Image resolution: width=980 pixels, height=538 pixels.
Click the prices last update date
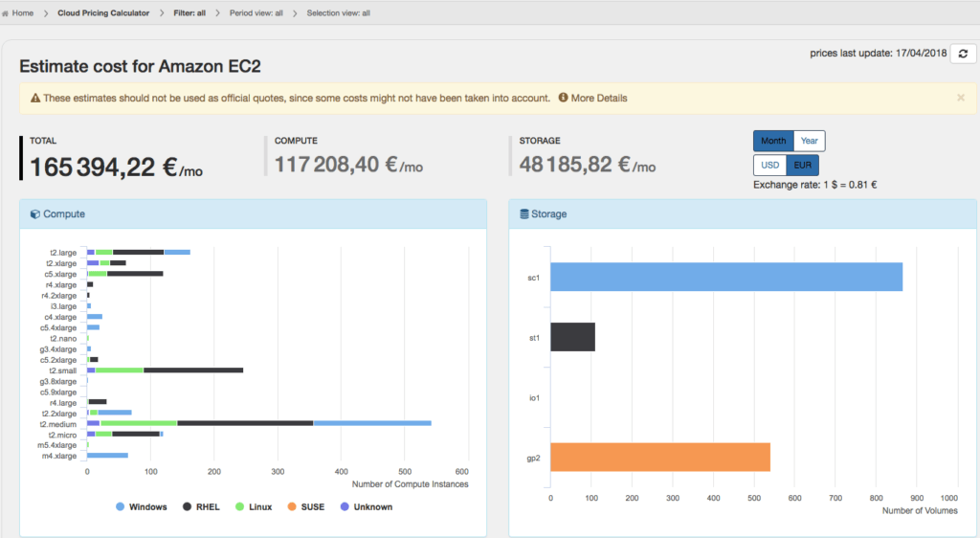point(879,54)
